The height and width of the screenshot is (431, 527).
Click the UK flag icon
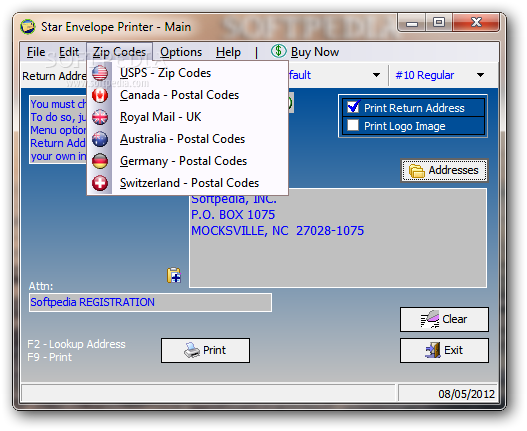tap(100, 117)
